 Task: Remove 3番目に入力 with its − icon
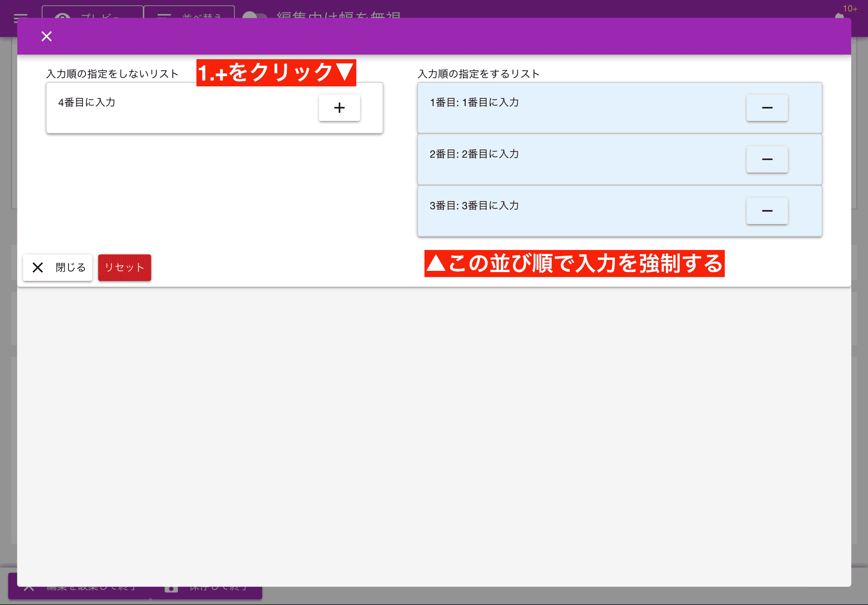click(766, 211)
